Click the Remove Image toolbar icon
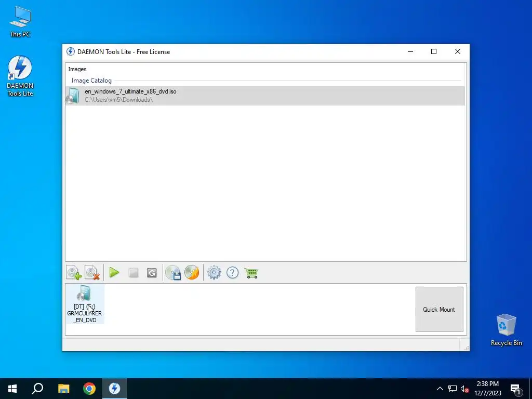 click(92, 273)
